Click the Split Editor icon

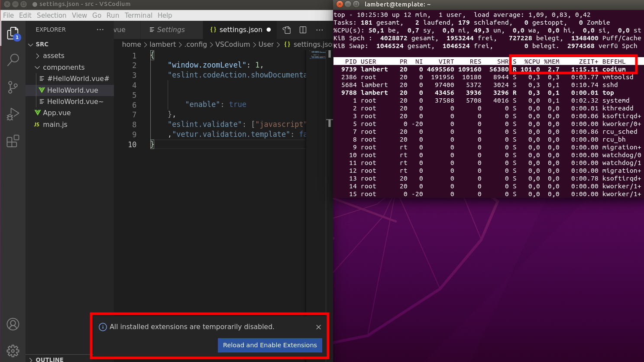tap(302, 30)
